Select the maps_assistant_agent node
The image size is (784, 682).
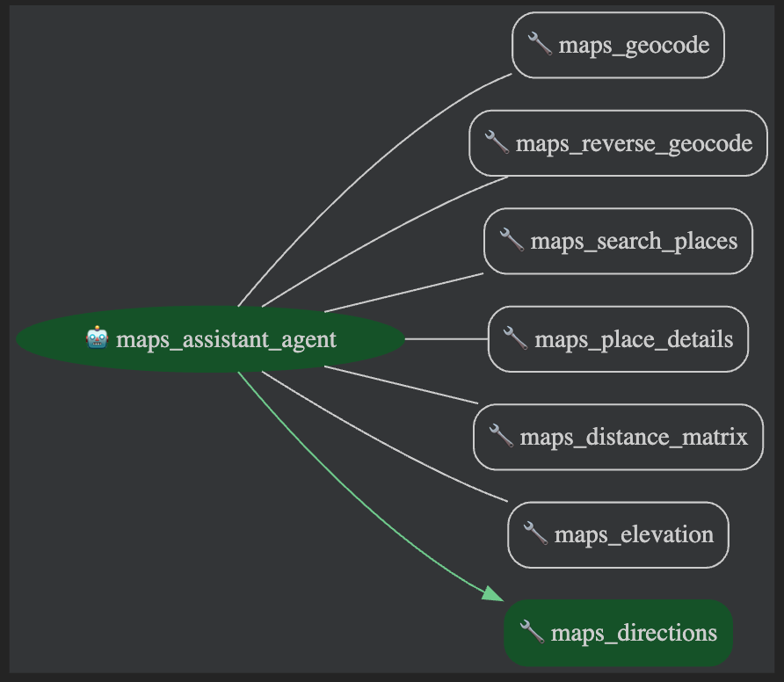tap(213, 338)
